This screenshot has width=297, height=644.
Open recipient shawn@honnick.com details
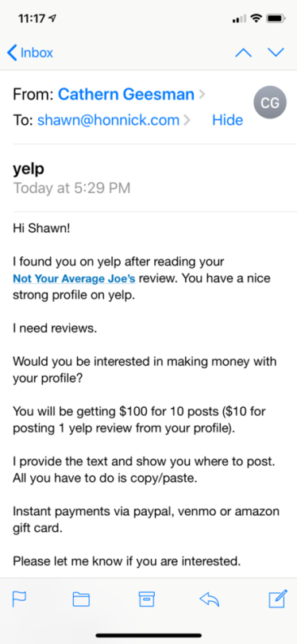pos(108,120)
